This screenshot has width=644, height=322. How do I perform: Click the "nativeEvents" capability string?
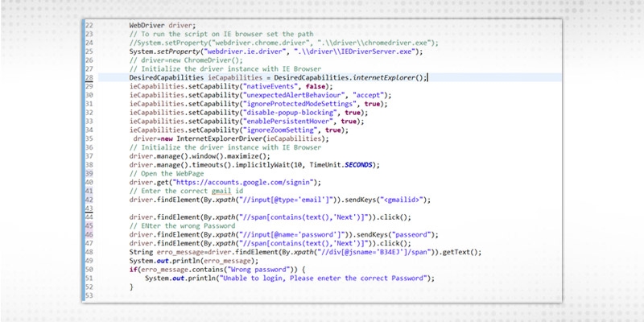tap(242, 87)
